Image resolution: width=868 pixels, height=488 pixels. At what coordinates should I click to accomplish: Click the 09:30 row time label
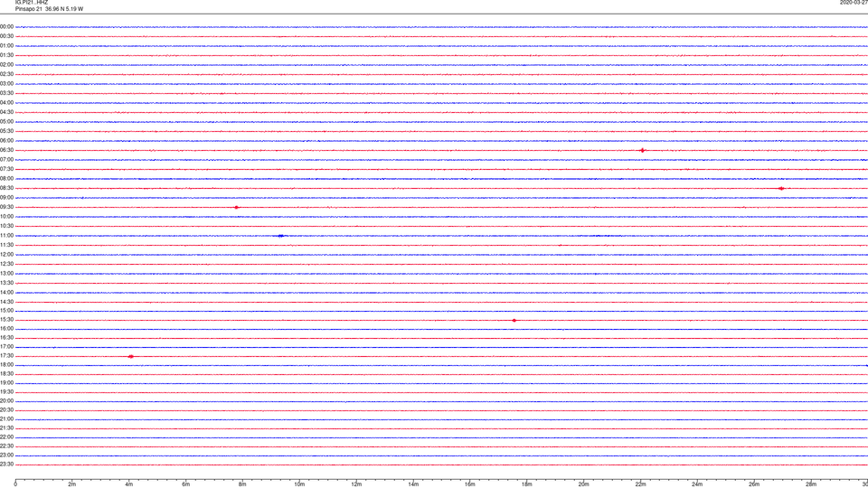tap(6, 207)
